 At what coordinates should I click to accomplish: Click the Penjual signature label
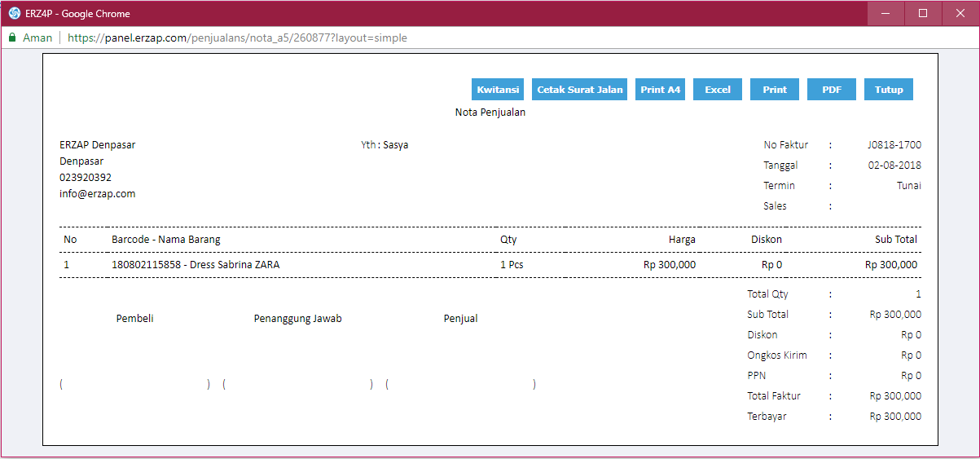pyautogui.click(x=461, y=319)
